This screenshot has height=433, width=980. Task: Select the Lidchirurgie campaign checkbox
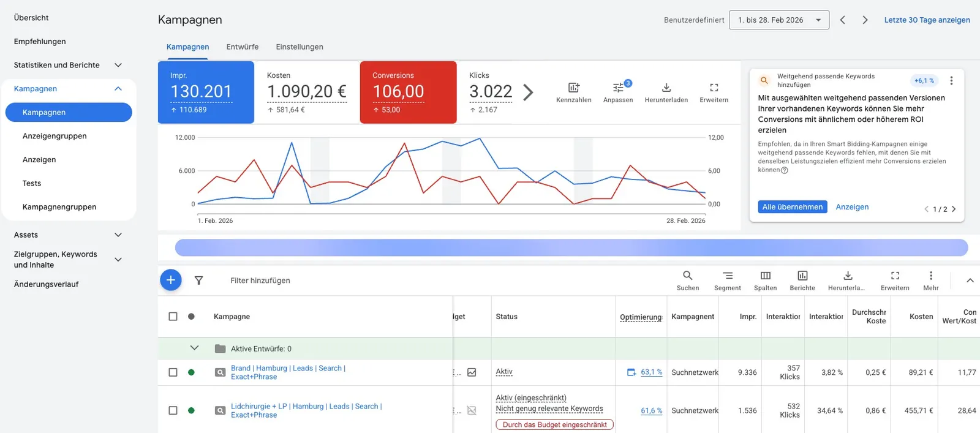(173, 410)
